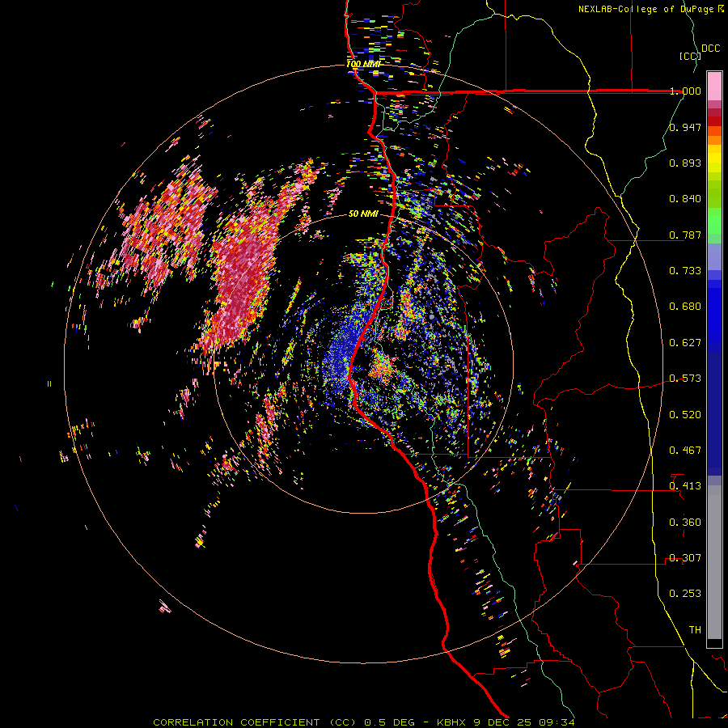Click the 0.360 scale value
728x728 pixels.
[685, 523]
